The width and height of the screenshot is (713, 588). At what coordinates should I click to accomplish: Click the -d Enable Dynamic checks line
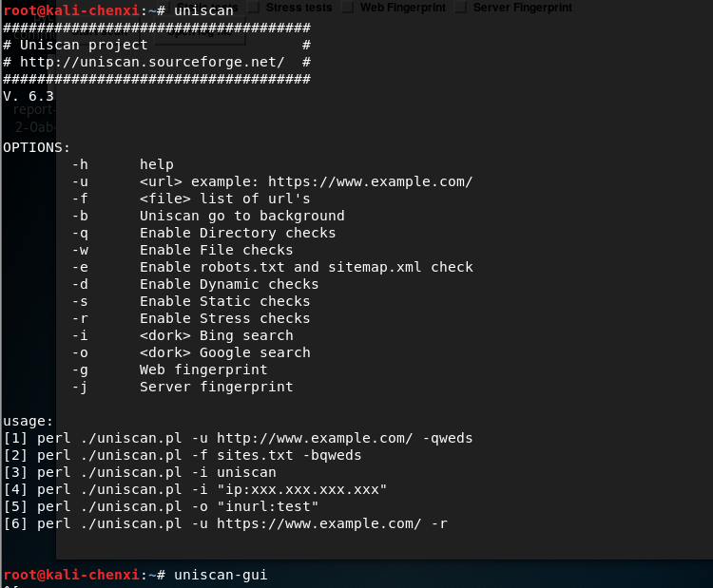[195, 284]
